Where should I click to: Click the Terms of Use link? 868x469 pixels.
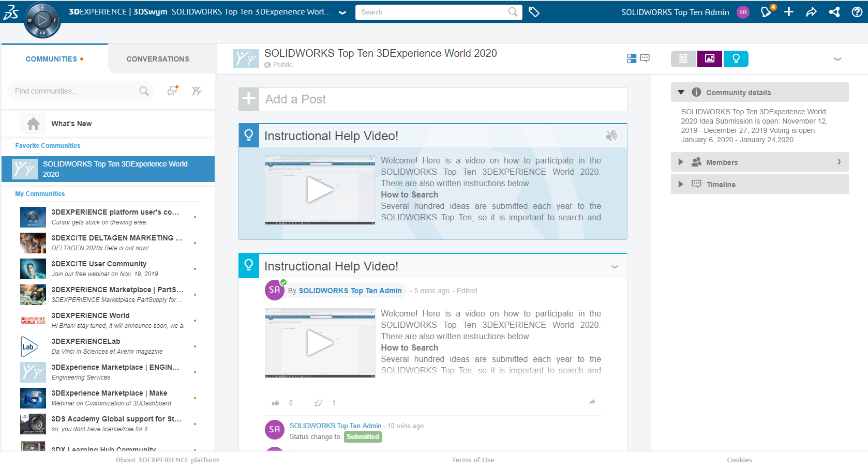click(473, 460)
